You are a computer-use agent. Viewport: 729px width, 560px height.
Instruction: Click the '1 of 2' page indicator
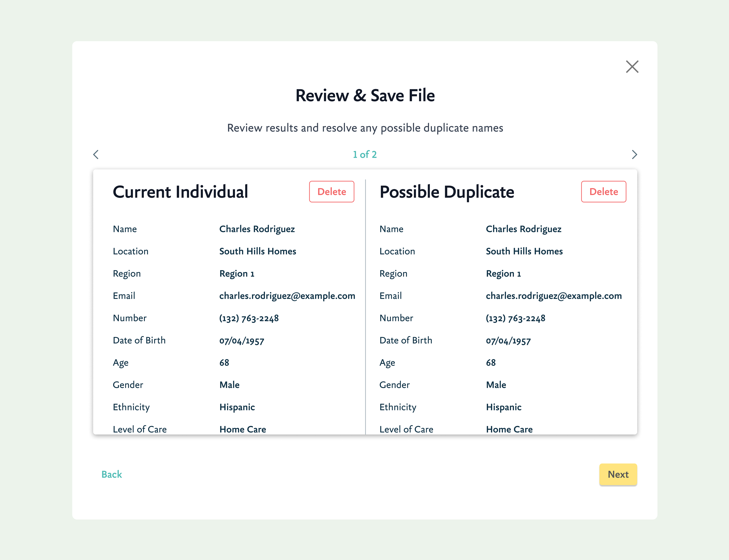coord(365,154)
